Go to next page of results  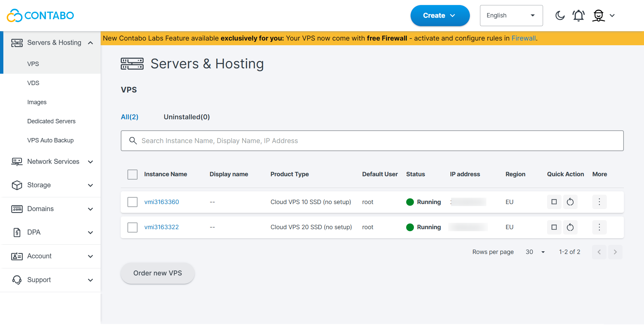[x=615, y=252]
